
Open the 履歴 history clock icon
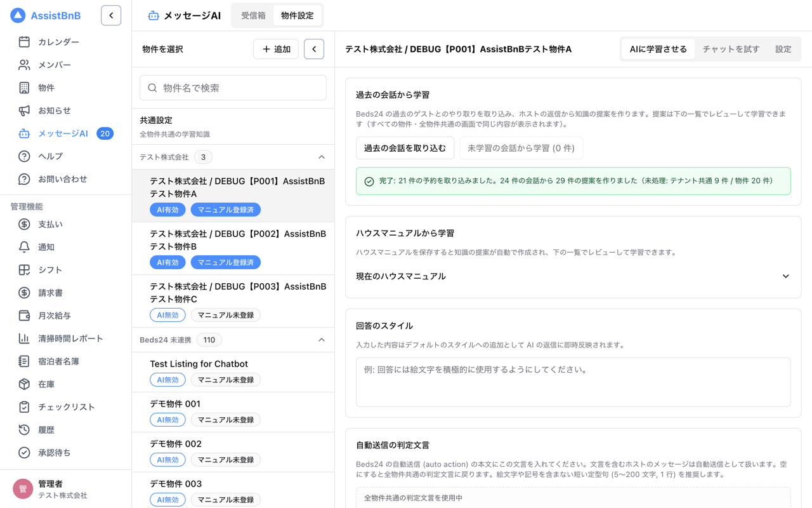(x=24, y=430)
